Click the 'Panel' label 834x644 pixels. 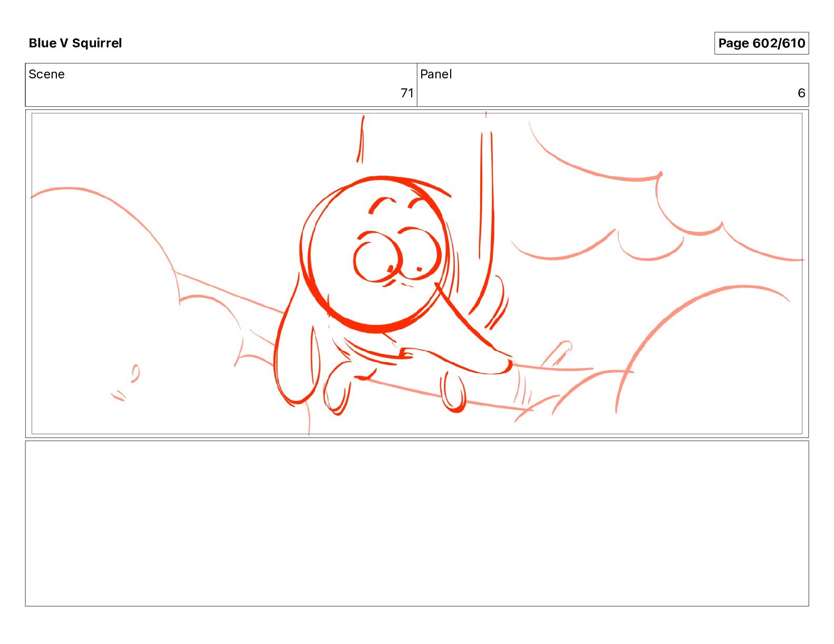pyautogui.click(x=436, y=74)
